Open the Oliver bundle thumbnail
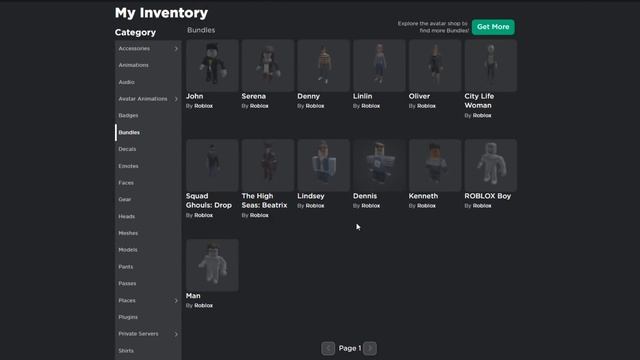Image resolution: width=640 pixels, height=360 pixels. coord(435,65)
